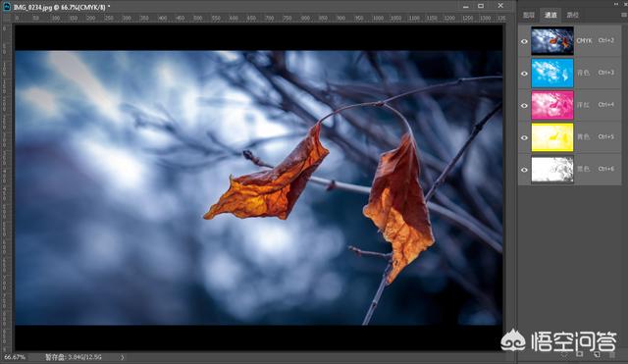Delete current channel using trash icon
Viewport: 628px width, 364px height.
coord(612,354)
